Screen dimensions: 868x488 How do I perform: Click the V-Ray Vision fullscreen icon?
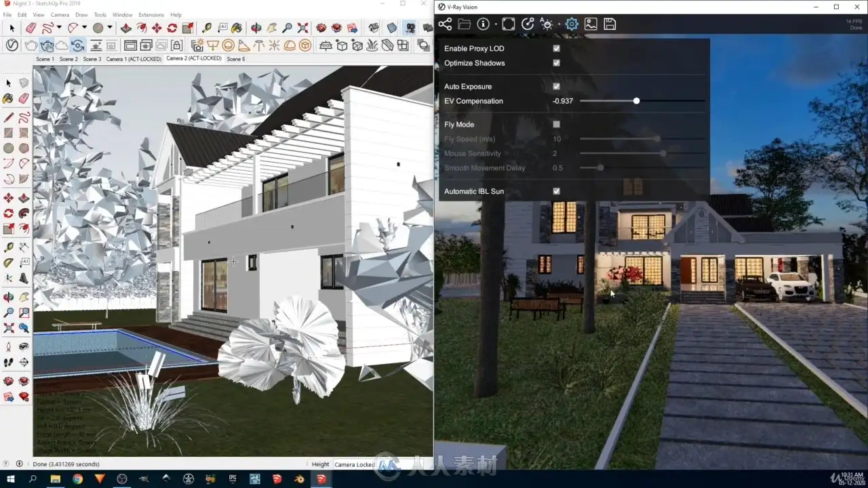click(508, 24)
